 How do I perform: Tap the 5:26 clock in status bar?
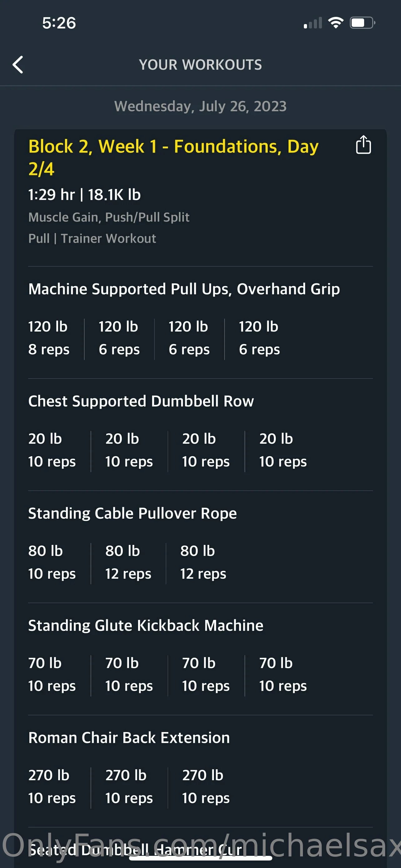[59, 23]
